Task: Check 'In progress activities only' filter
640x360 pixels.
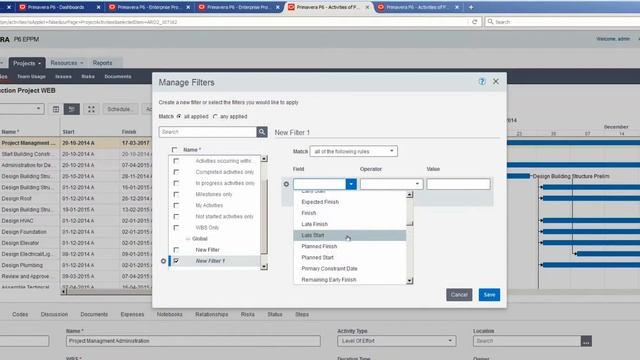Action: (x=176, y=183)
